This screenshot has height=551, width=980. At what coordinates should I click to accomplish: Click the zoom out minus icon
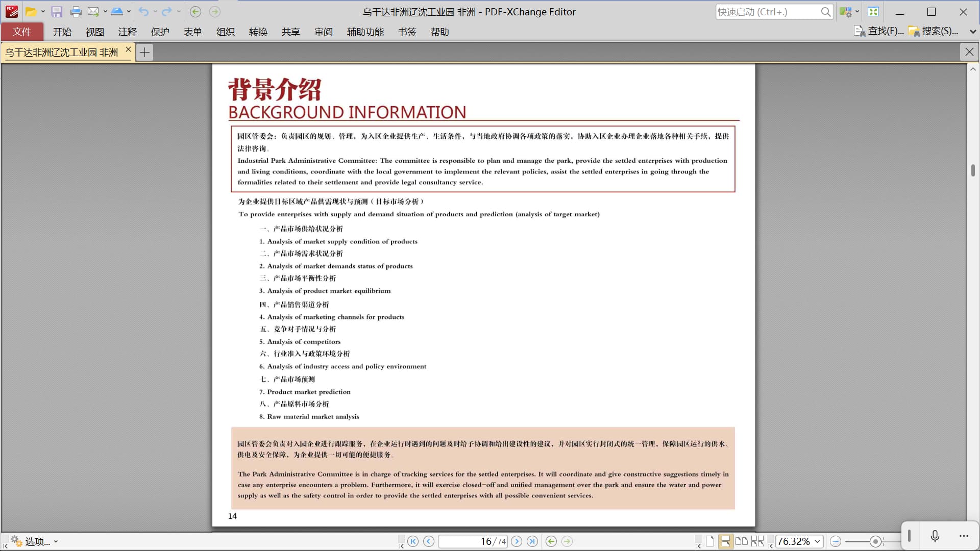[x=836, y=541]
